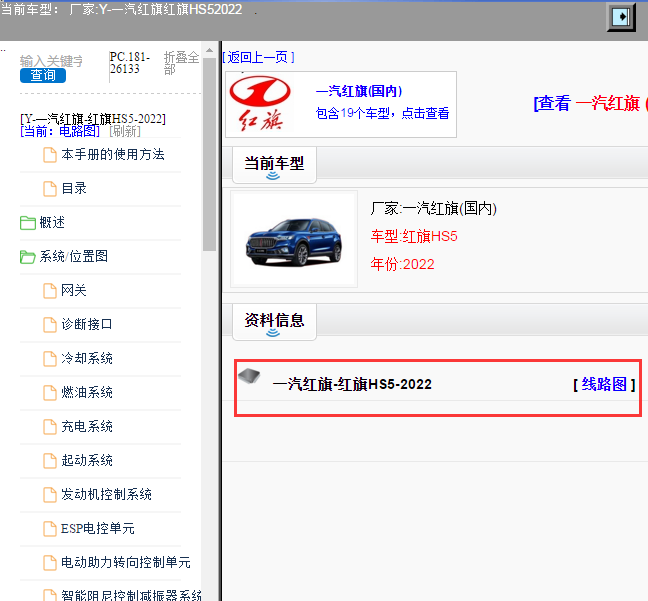The height and width of the screenshot is (601, 648).
Task: Click the keyword input field 输入关键字
Action: 51,61
